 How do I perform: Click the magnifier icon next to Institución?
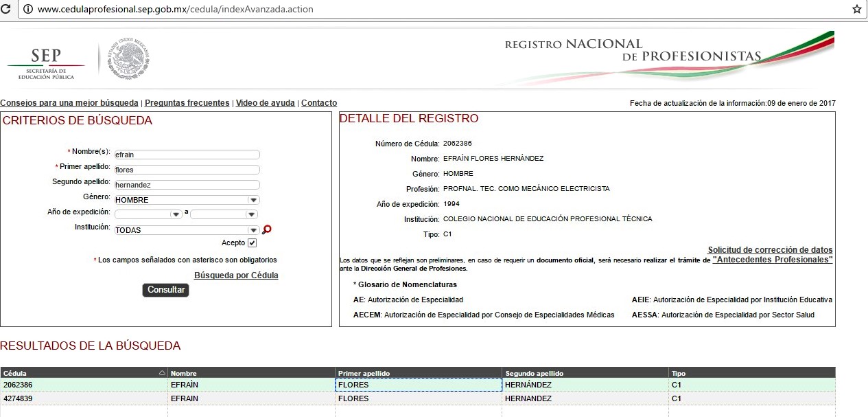coord(267,230)
